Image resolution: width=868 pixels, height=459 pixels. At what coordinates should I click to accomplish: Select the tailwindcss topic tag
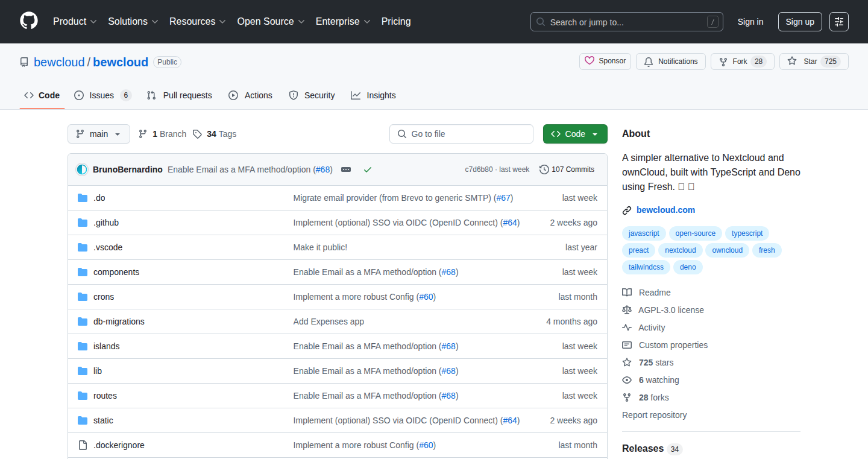click(x=646, y=267)
